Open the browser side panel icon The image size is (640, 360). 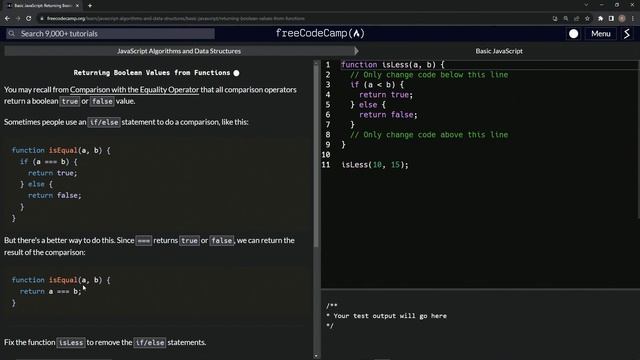(x=611, y=18)
